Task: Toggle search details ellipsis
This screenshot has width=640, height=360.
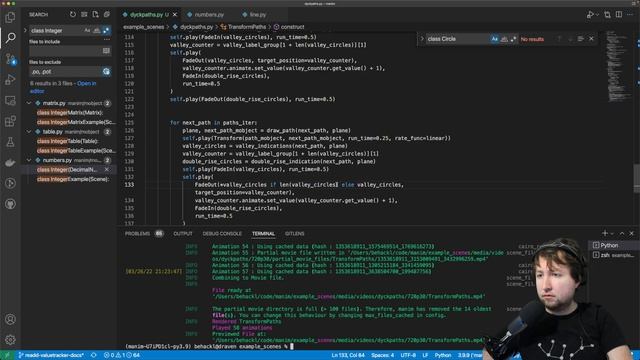Action: (x=107, y=40)
